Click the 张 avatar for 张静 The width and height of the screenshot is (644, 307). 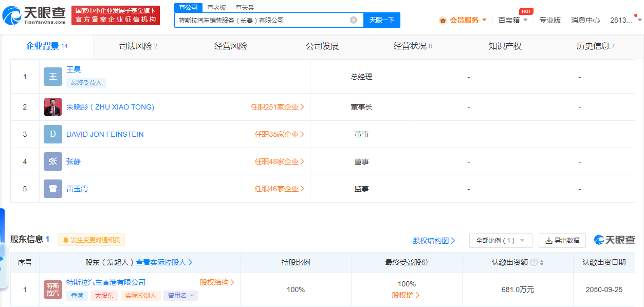[53, 161]
